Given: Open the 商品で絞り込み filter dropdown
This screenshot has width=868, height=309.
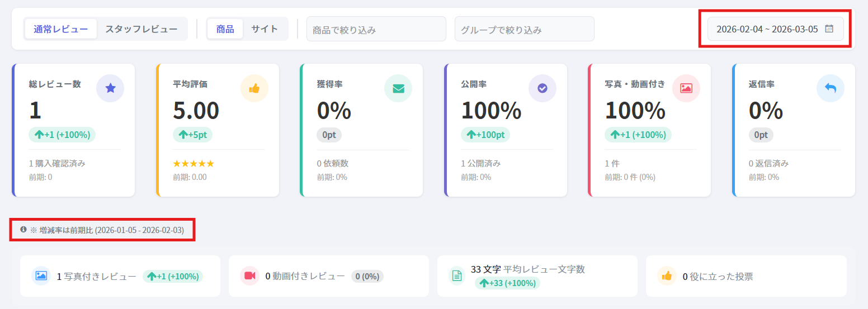Looking at the screenshot, I should [376, 29].
